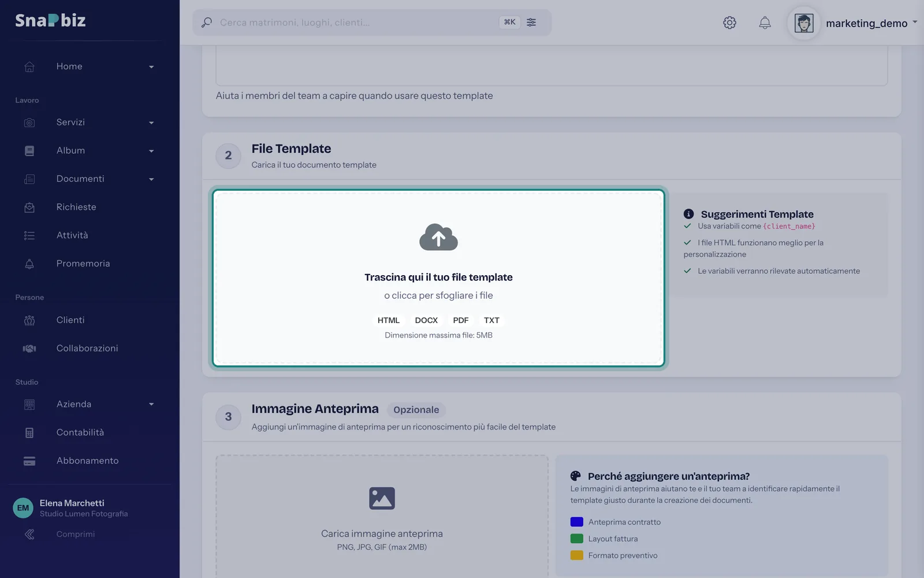Click the Collaborazioni handshake icon
924x578 pixels.
point(29,349)
